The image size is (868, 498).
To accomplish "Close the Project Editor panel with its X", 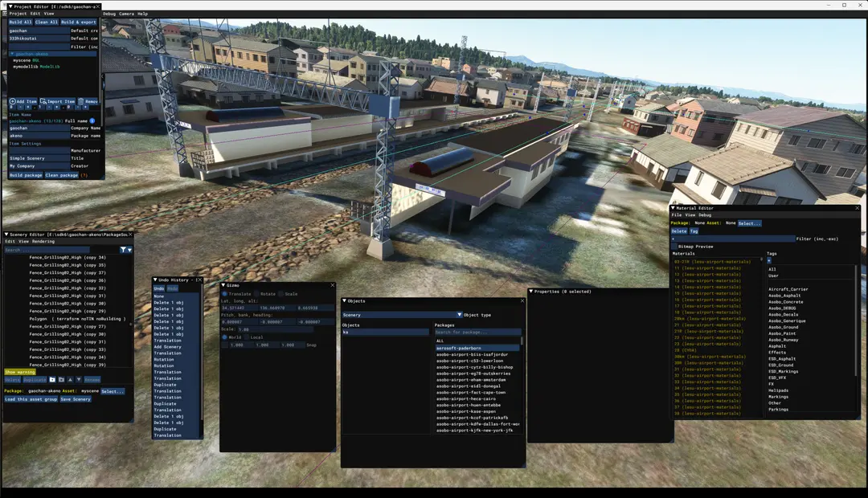I will pos(100,6).
